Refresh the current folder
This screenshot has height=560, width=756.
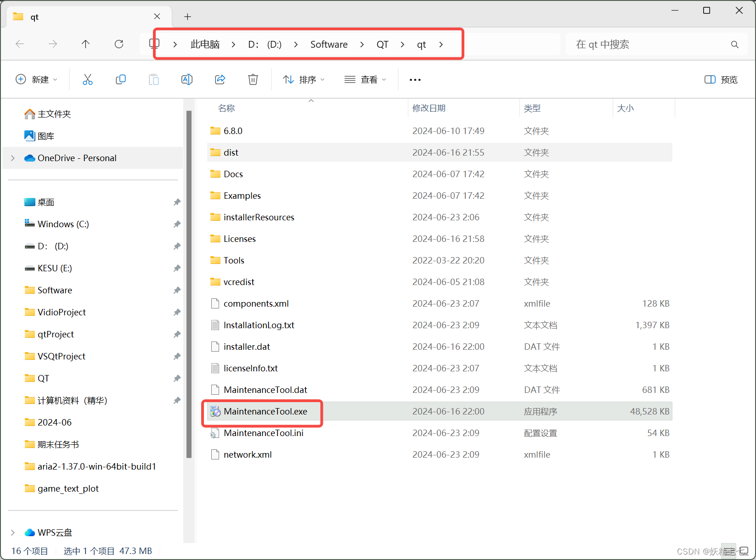(x=119, y=44)
